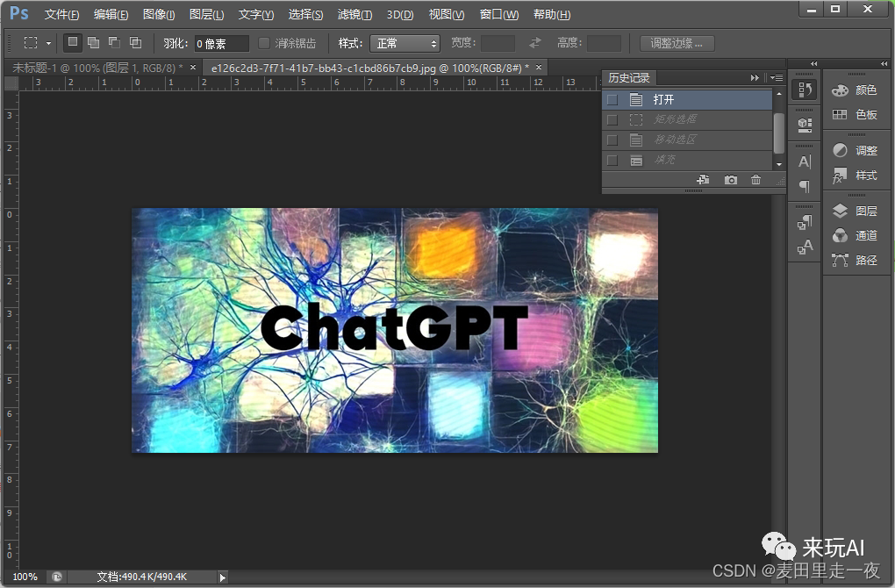Click history list scroll up arrow
895x588 pixels.
tap(779, 94)
